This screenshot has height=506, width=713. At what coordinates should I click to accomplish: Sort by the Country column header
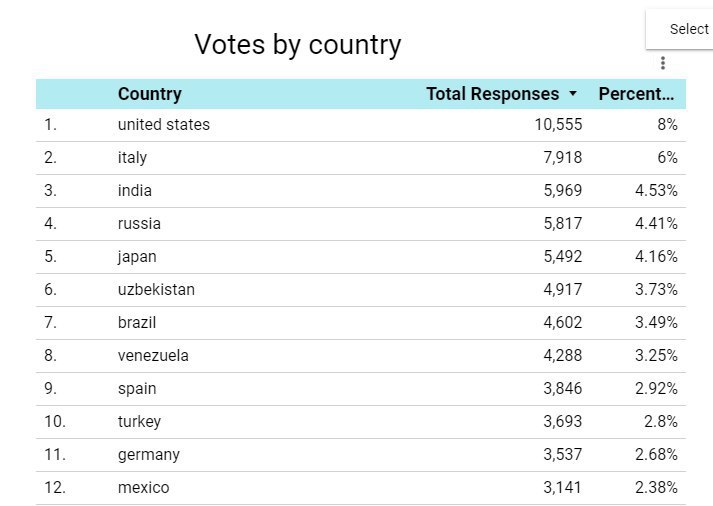pyautogui.click(x=150, y=94)
